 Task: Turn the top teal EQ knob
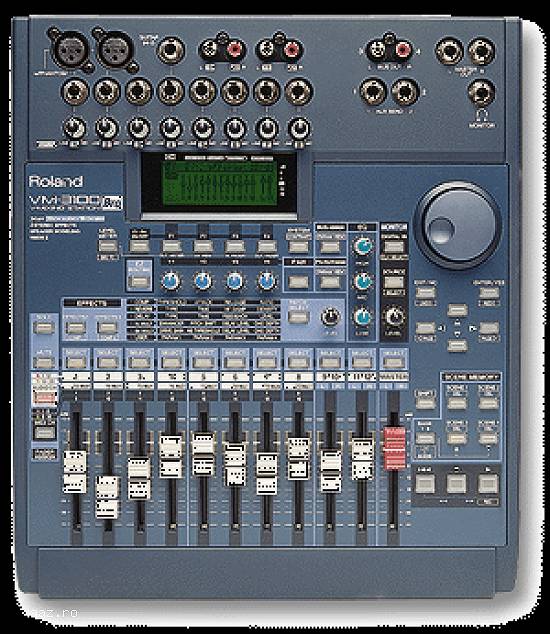click(363, 246)
